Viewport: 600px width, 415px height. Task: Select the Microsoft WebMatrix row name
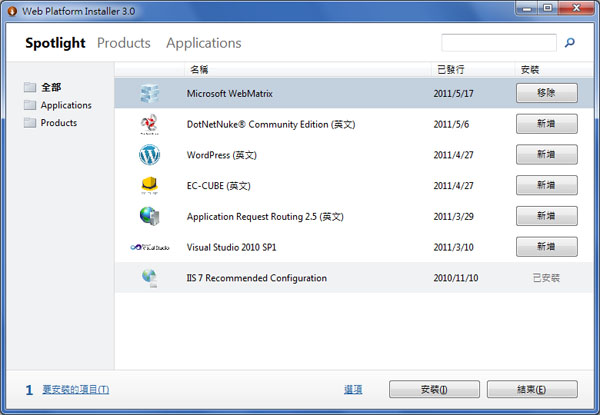click(x=230, y=94)
